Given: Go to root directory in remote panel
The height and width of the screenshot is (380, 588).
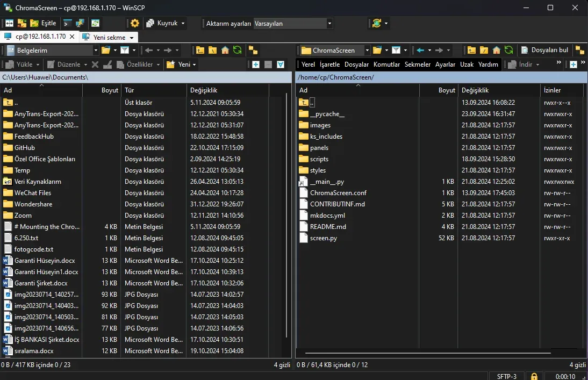Looking at the screenshot, I should [x=484, y=51].
